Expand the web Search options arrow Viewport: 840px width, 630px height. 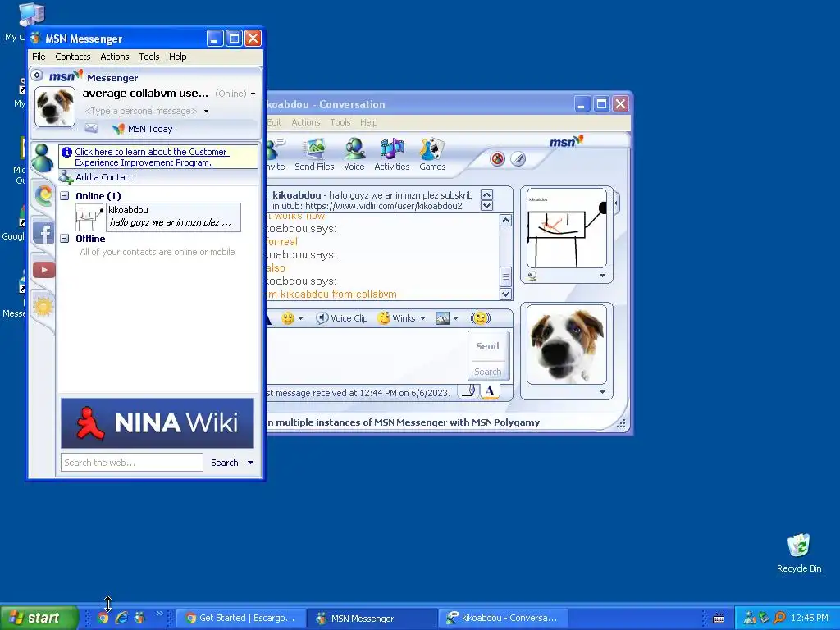tap(250, 463)
